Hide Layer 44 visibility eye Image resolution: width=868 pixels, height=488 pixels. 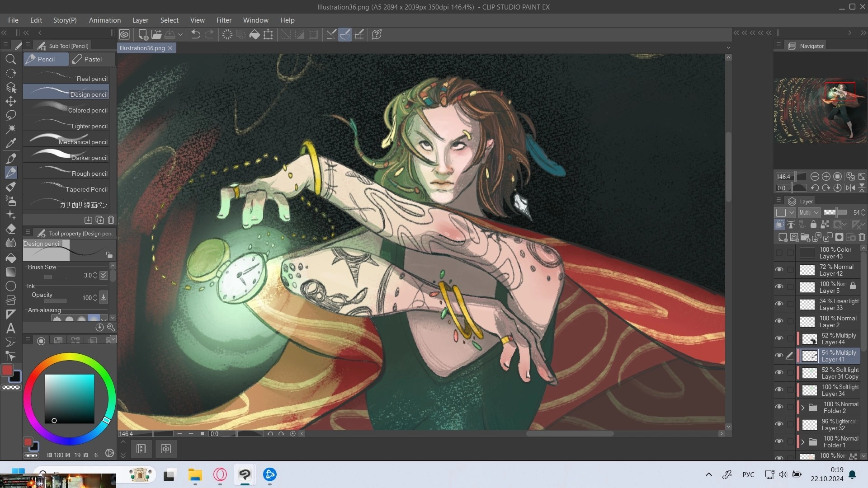[779, 338]
